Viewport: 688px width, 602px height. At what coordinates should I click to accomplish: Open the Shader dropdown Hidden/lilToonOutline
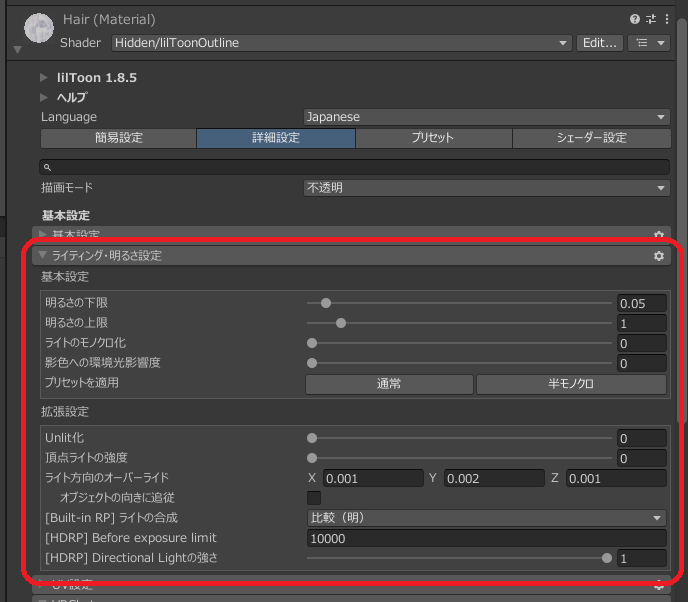[341, 43]
